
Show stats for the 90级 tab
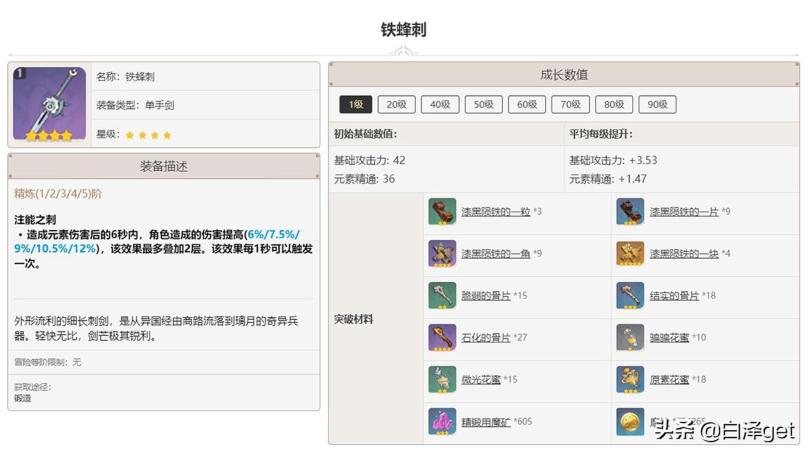point(656,104)
